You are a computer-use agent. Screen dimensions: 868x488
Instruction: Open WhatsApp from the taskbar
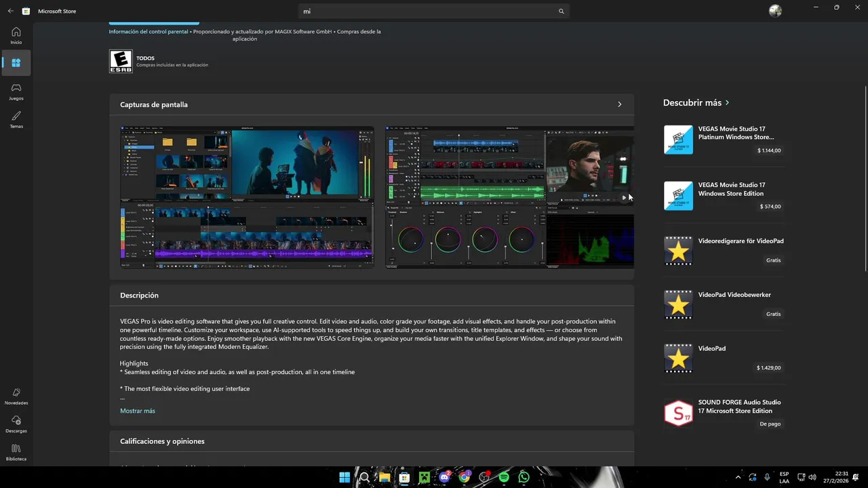[x=524, y=477]
